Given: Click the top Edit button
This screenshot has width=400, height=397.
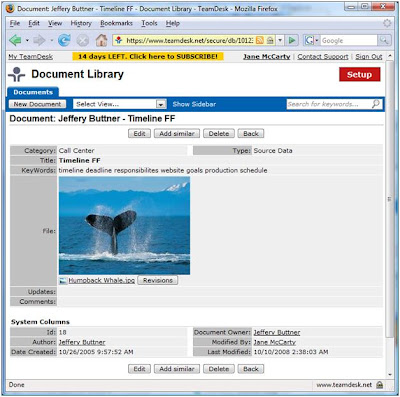Looking at the screenshot, I should [139, 134].
